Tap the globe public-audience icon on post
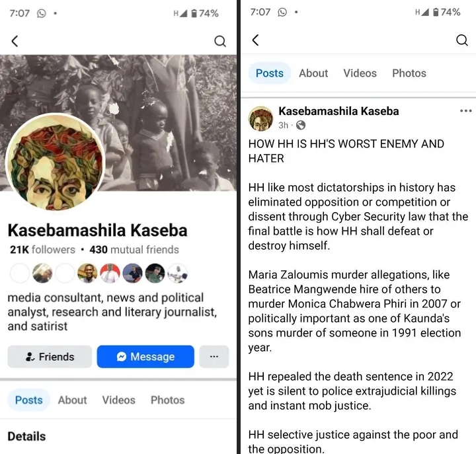The image size is (476, 454). [x=301, y=125]
